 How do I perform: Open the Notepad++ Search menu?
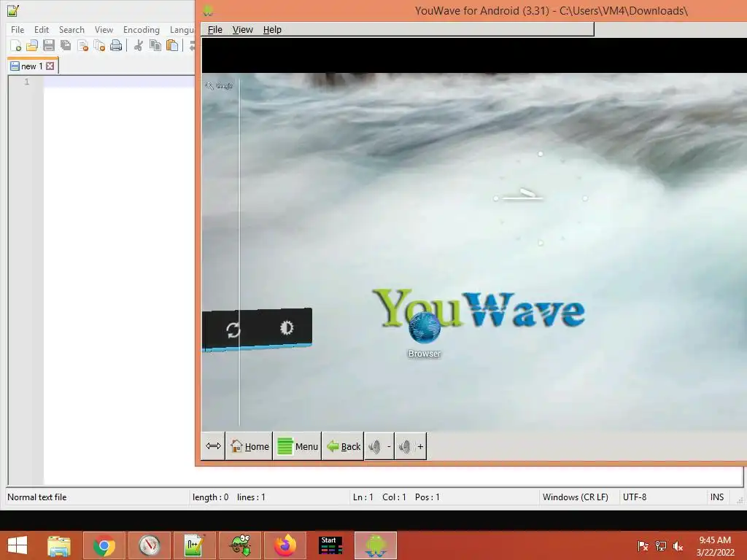click(x=71, y=29)
